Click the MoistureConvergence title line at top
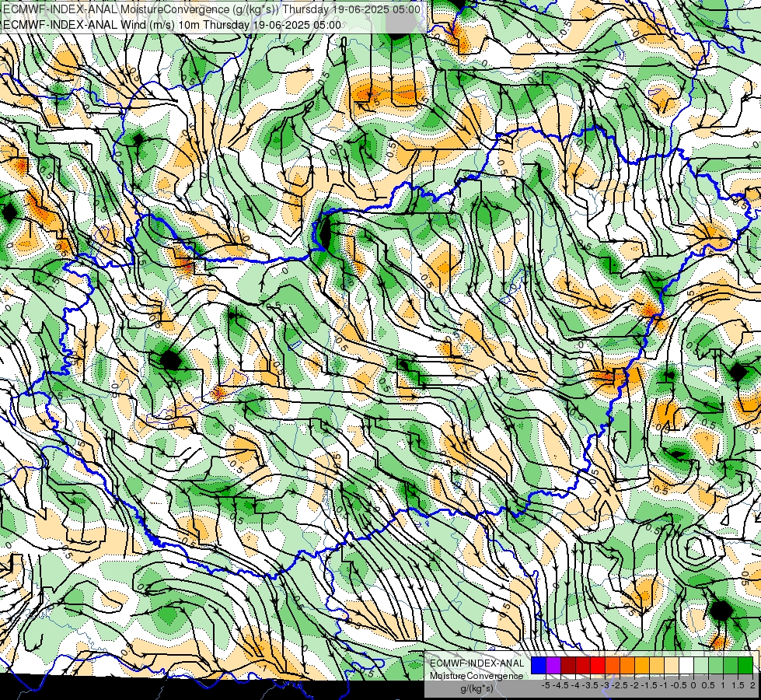Screen dimensions: 761x700 point(211,9)
